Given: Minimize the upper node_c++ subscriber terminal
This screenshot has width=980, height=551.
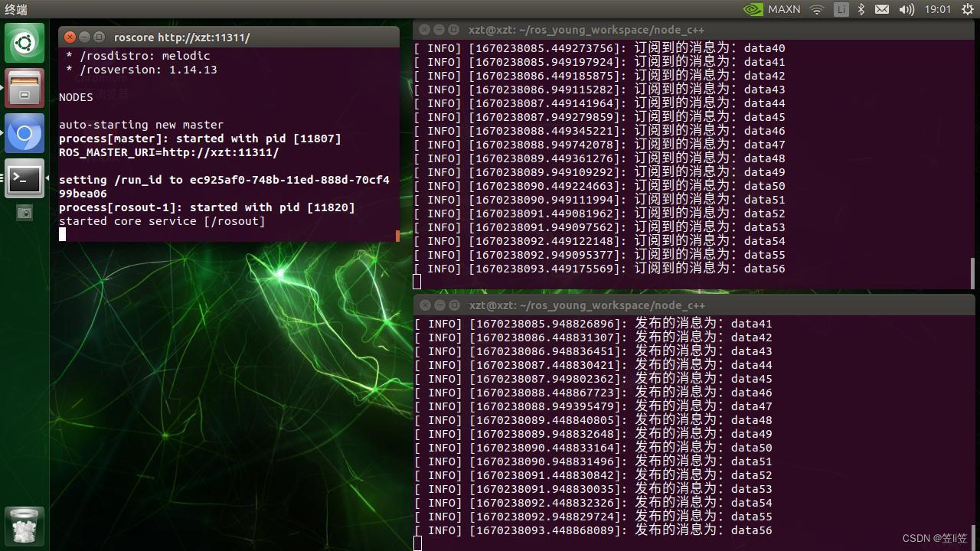Looking at the screenshot, I should pos(439,30).
